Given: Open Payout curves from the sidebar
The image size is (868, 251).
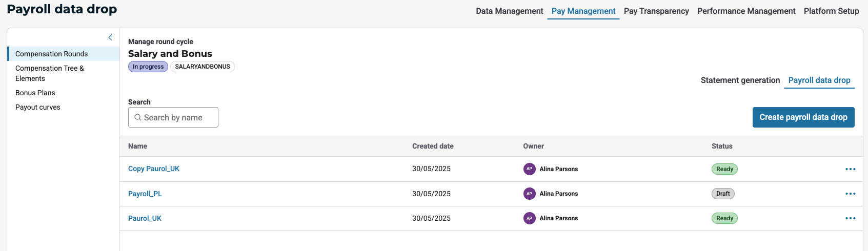Looking at the screenshot, I should click(x=38, y=107).
